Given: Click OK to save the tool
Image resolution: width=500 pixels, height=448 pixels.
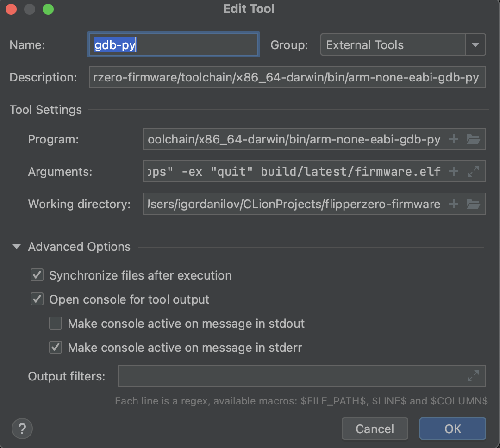Looking at the screenshot, I should pos(452,429).
